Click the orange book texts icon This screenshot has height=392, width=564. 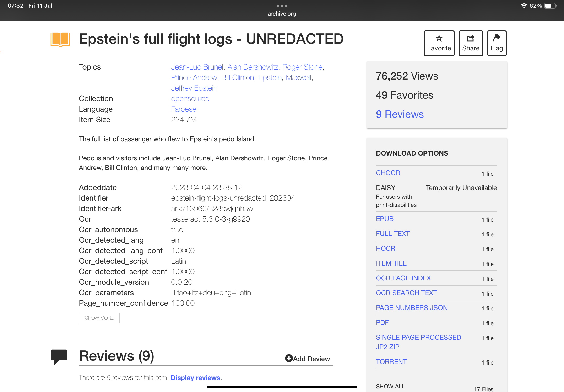click(x=60, y=39)
